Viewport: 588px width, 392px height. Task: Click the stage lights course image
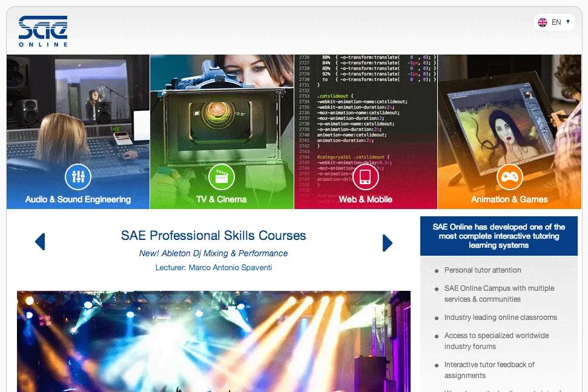(214, 341)
